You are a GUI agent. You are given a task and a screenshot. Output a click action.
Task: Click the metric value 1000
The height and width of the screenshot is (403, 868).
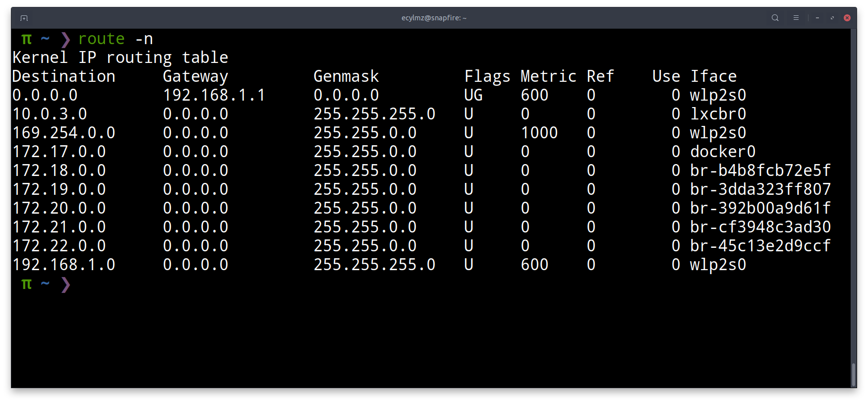click(x=539, y=133)
